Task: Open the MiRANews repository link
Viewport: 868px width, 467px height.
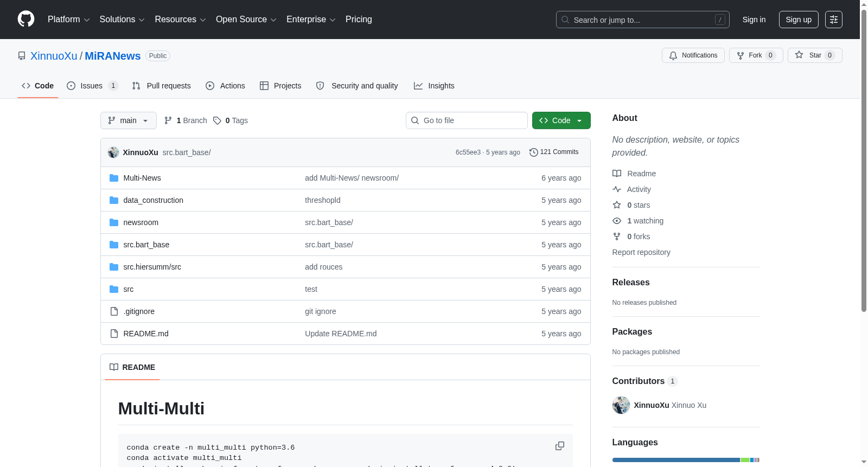Action: tap(112, 56)
